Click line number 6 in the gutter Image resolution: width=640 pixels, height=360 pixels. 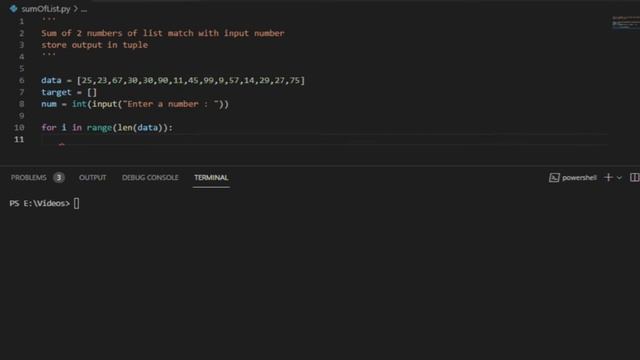tap(21, 80)
